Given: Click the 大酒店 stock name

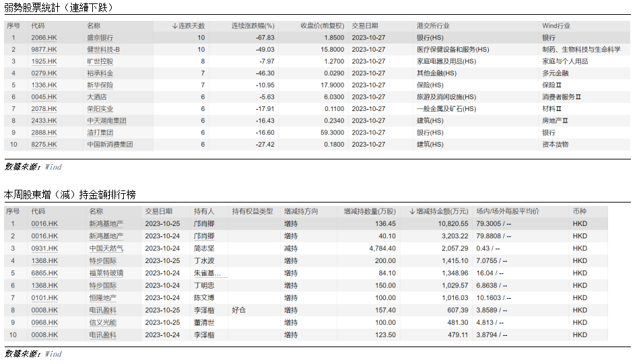Looking at the screenshot, I should point(97,97).
